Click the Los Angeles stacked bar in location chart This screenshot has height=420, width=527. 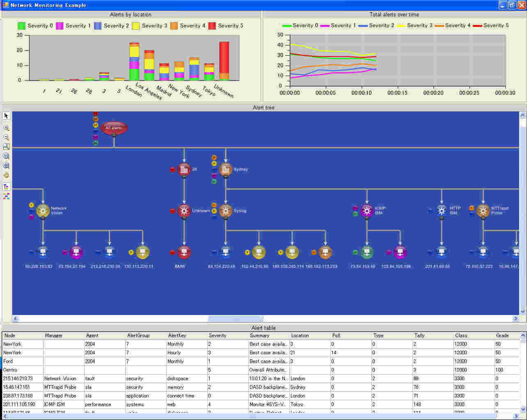coord(149,65)
